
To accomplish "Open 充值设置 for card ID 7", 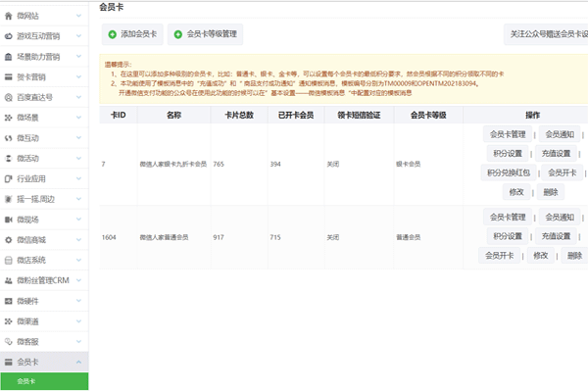I will [x=556, y=154].
